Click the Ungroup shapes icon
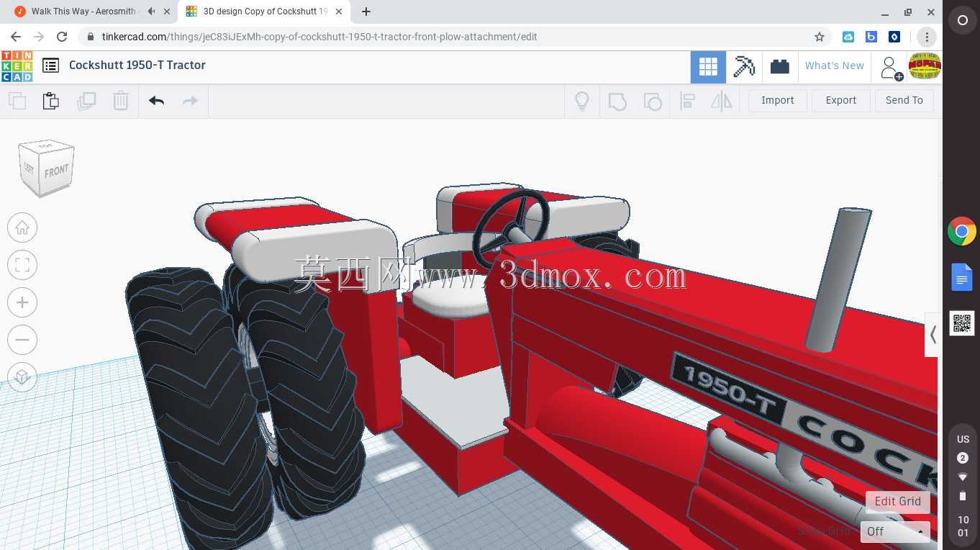This screenshot has height=550, width=980. [x=652, y=102]
